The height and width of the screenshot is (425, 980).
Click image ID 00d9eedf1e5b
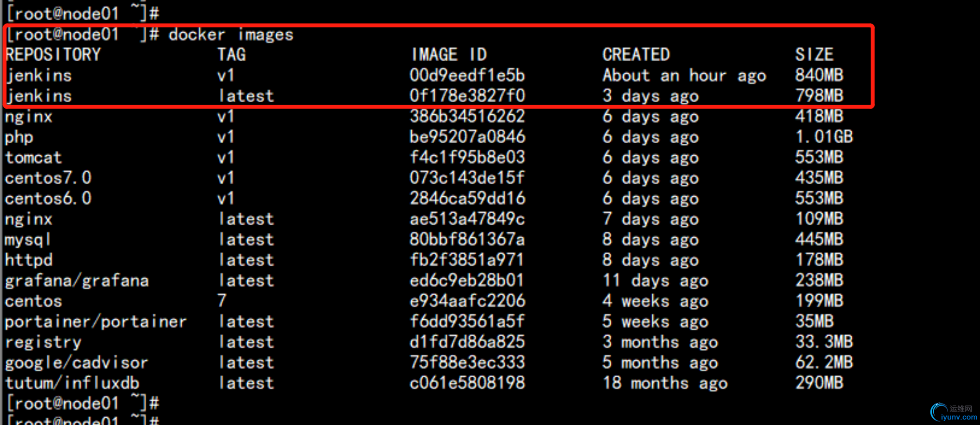[x=467, y=76]
